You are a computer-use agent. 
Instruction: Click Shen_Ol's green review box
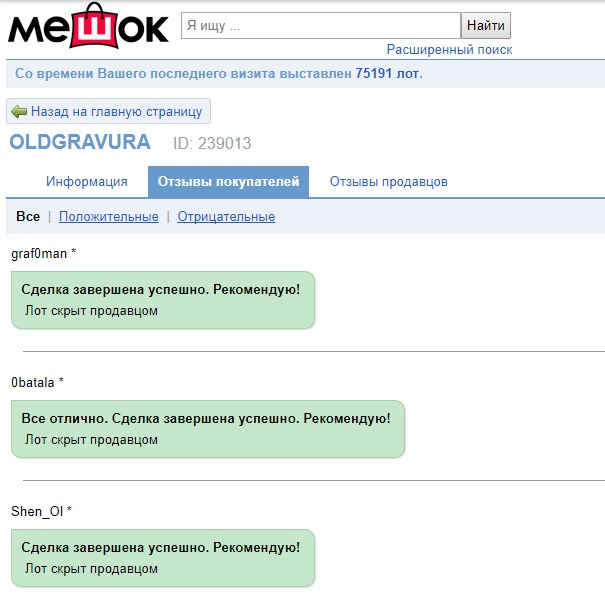point(163,558)
